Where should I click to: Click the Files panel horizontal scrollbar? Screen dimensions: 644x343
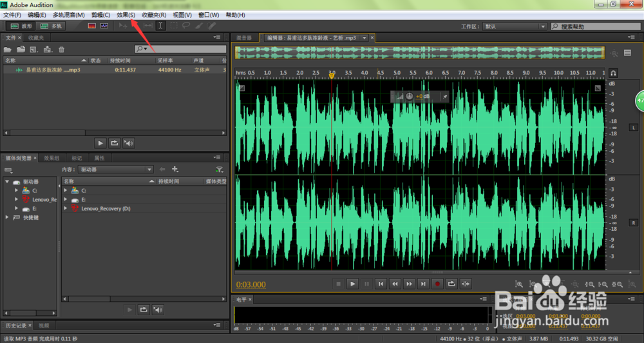click(115, 133)
